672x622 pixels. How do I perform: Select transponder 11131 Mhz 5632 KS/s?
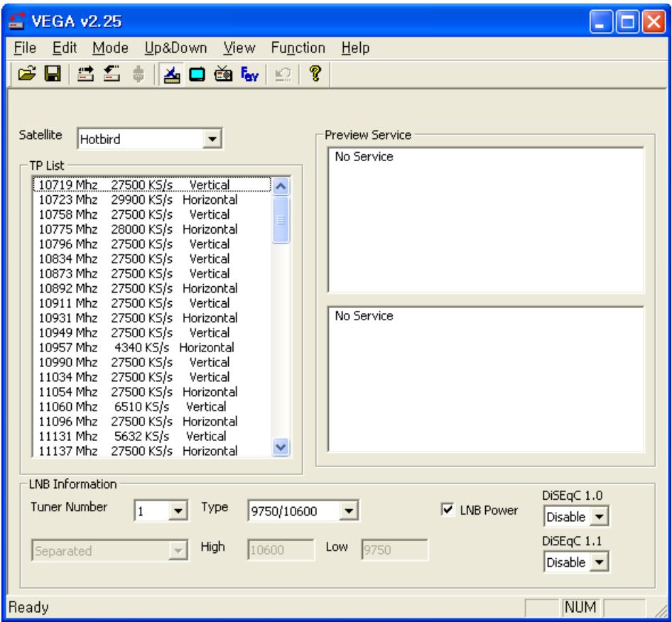click(x=152, y=436)
